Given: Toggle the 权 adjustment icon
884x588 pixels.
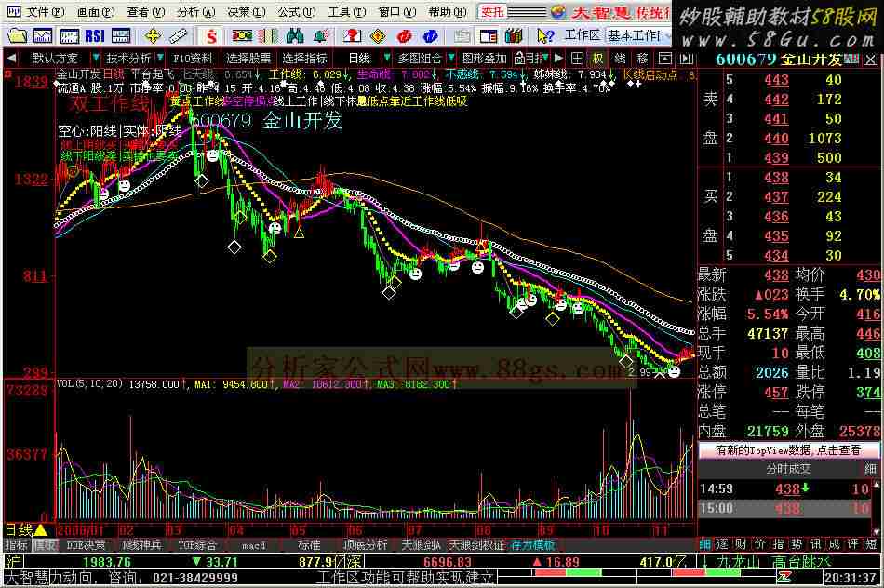Looking at the screenshot, I should [597, 58].
